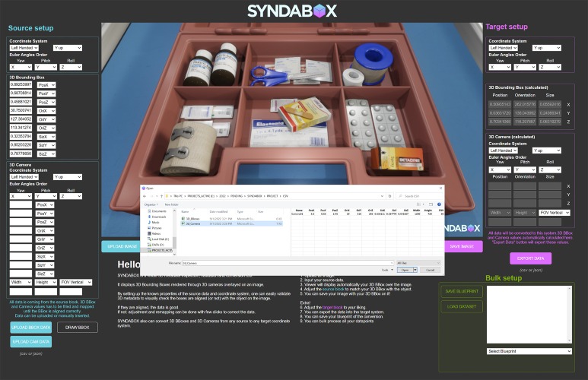This screenshot has height=380, width=588.
Task: Open Target setup Pitch Y dropdown
Action: pyautogui.click(x=525, y=67)
